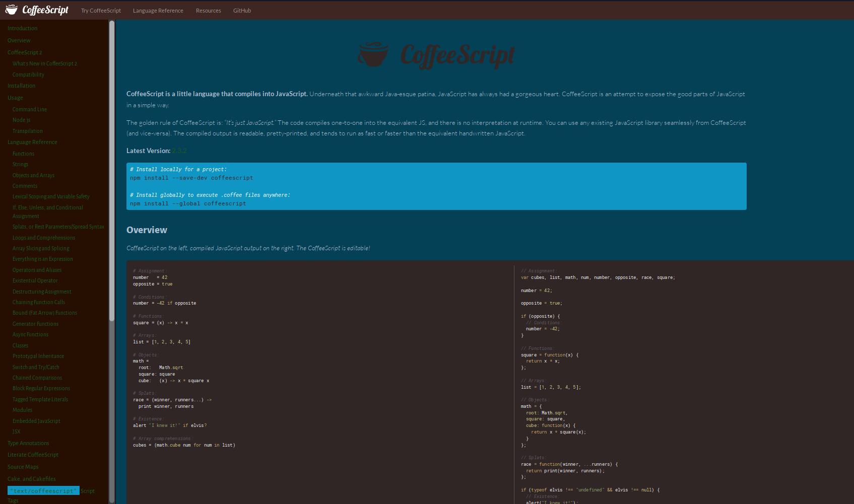The width and height of the screenshot is (854, 504).
Task: Open the Compatibility sidebar link
Action: (28, 75)
